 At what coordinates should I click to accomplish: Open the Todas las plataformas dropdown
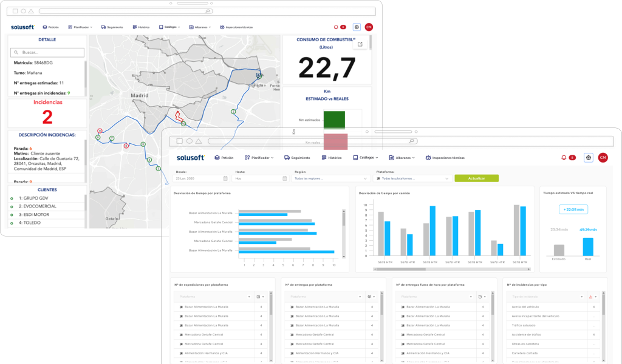point(413,179)
